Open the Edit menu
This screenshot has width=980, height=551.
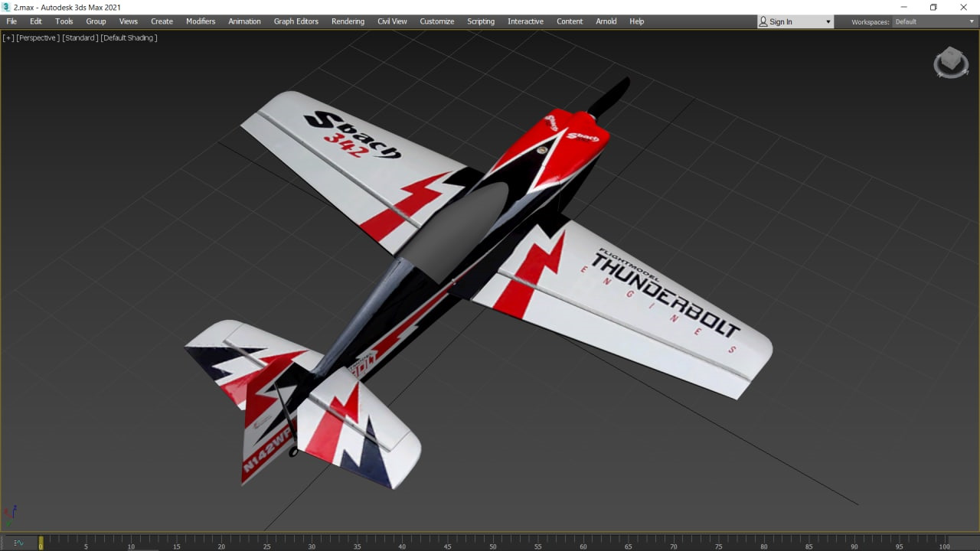point(36,21)
